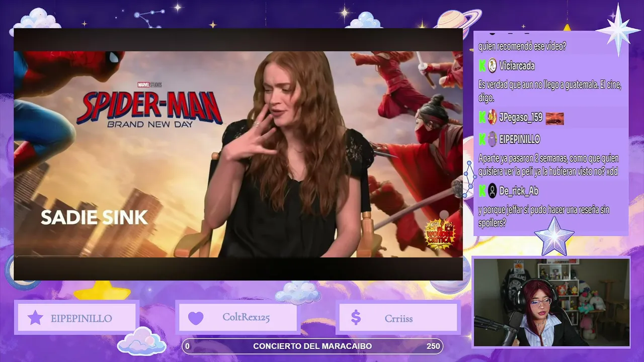Click the Sadie Sink interview video
Screen dimensions: 644x362
pos(238,154)
